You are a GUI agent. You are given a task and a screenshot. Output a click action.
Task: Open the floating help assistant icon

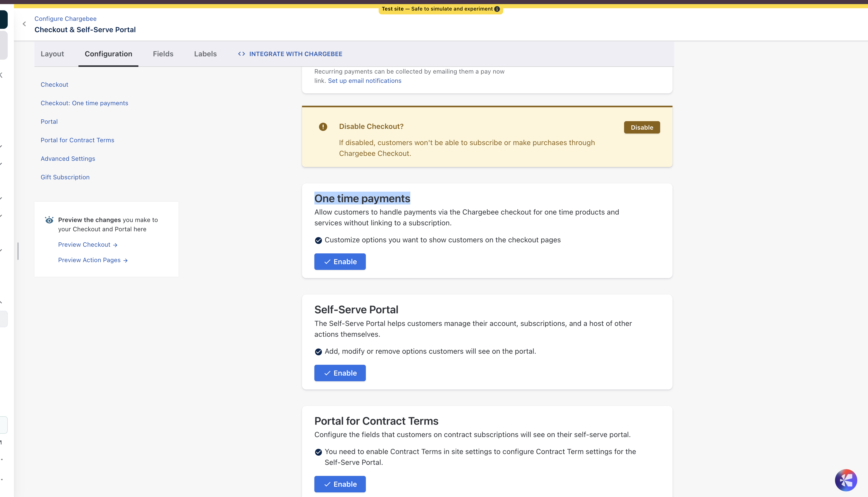coord(845,480)
